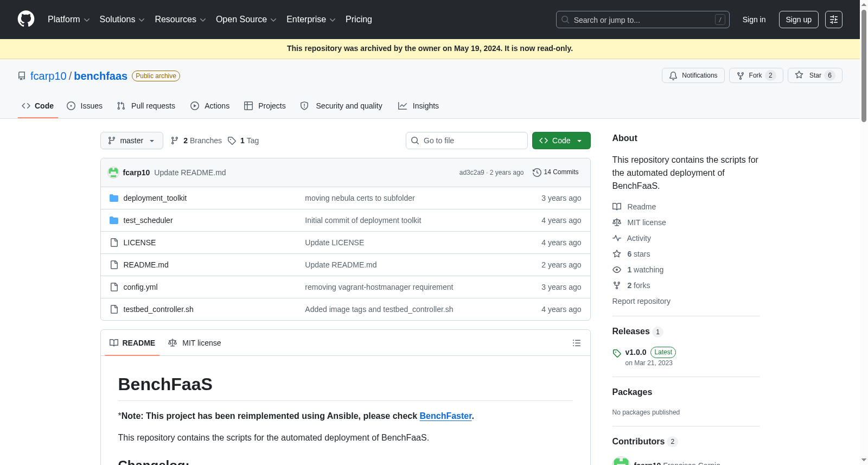Click the search magnifier icon in header
This screenshot has height=465, width=868.
click(x=565, y=20)
